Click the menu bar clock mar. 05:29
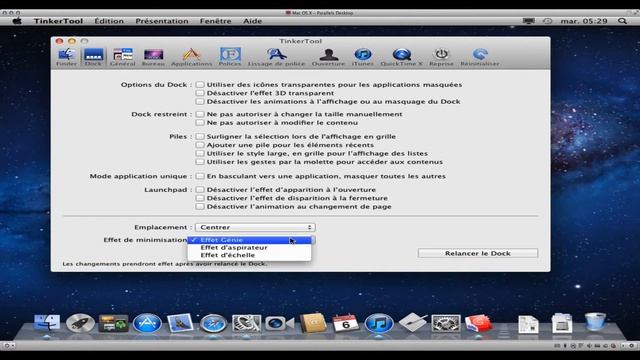 click(x=584, y=21)
